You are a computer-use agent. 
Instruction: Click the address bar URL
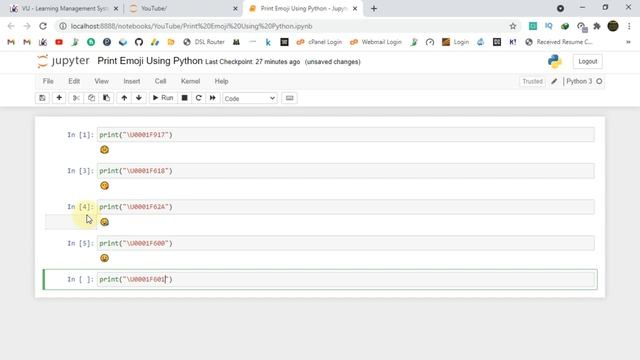coord(191,26)
